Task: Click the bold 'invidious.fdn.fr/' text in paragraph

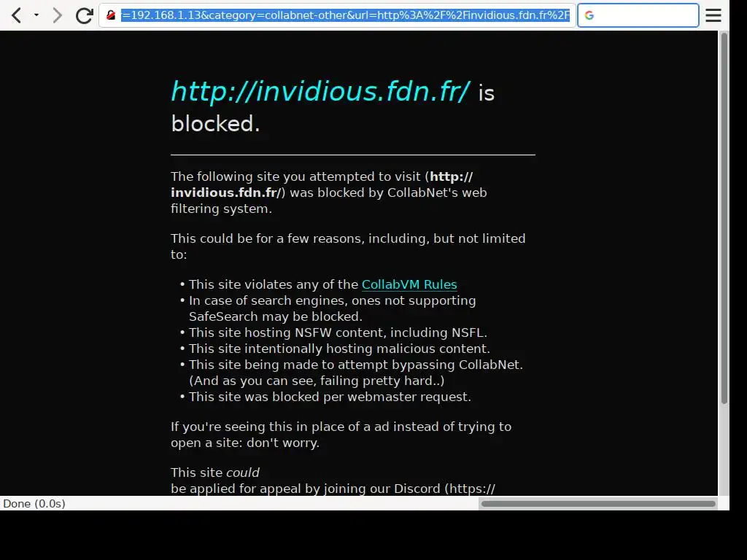Action: pyautogui.click(x=226, y=192)
